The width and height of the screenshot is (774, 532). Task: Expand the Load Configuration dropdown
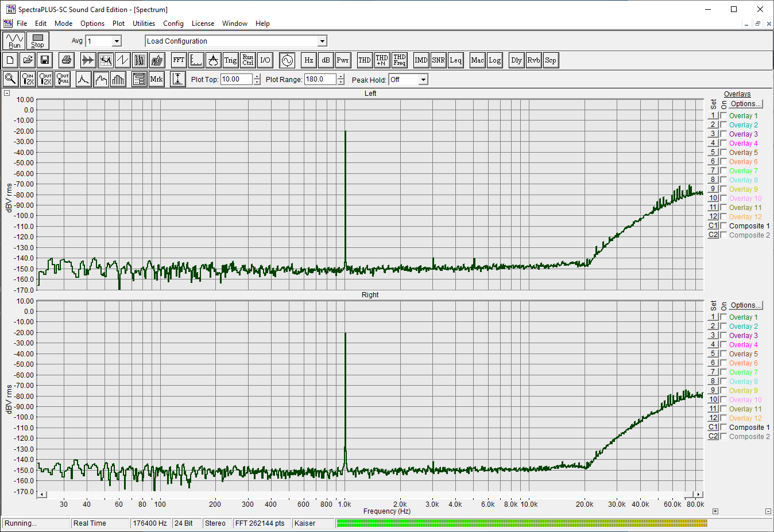(x=322, y=41)
